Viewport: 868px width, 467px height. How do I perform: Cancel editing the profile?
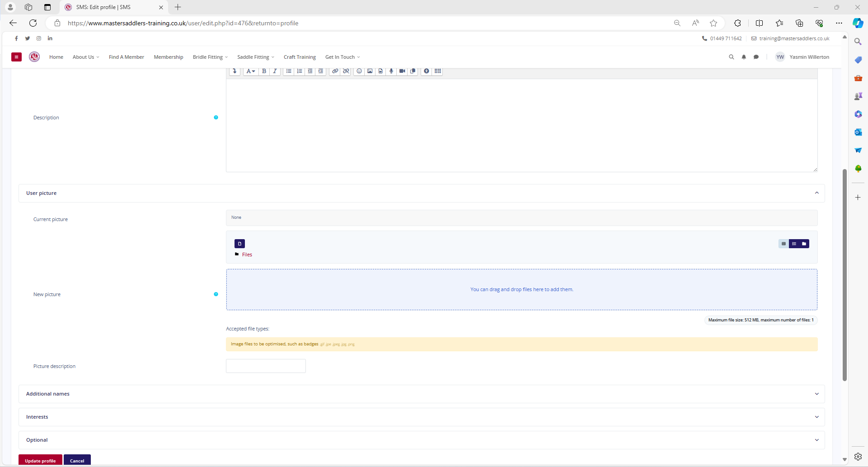[x=77, y=460]
